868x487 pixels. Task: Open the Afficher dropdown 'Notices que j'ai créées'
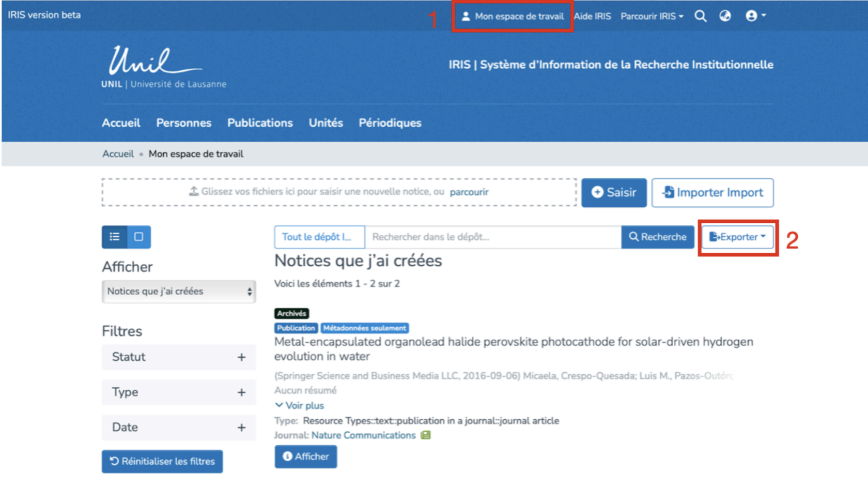click(179, 292)
